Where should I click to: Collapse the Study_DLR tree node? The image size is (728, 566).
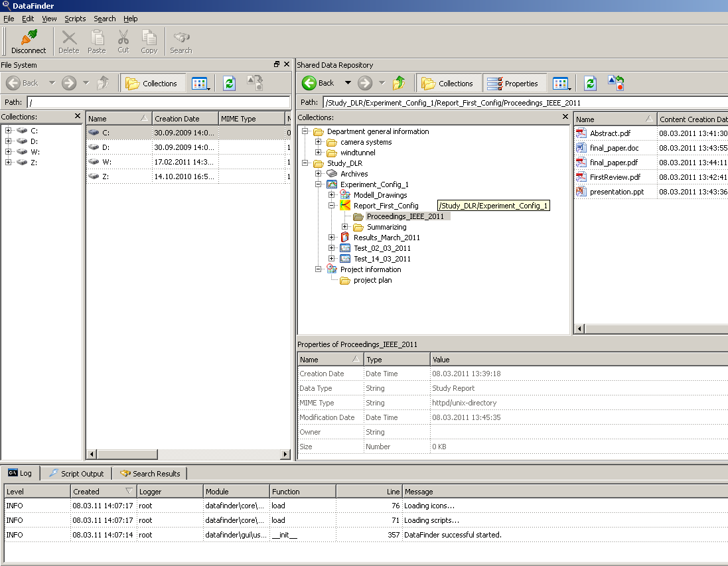[x=305, y=163]
